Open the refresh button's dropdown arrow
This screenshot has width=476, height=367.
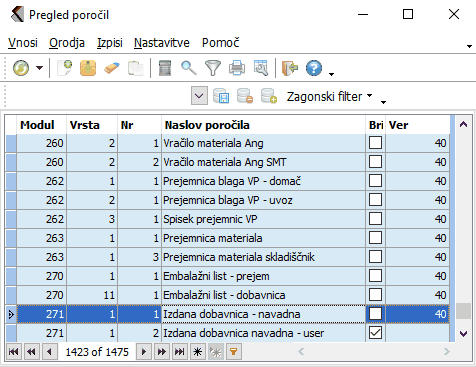39,68
